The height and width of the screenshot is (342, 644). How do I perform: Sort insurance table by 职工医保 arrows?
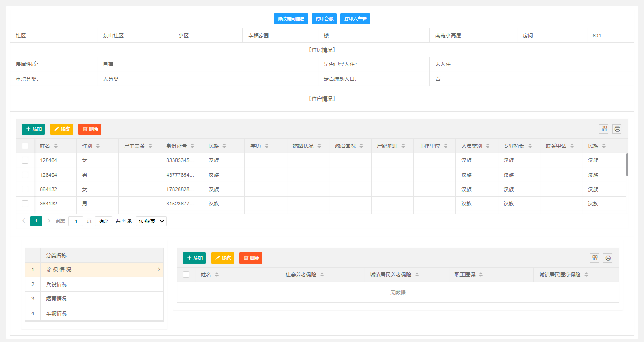481,275
